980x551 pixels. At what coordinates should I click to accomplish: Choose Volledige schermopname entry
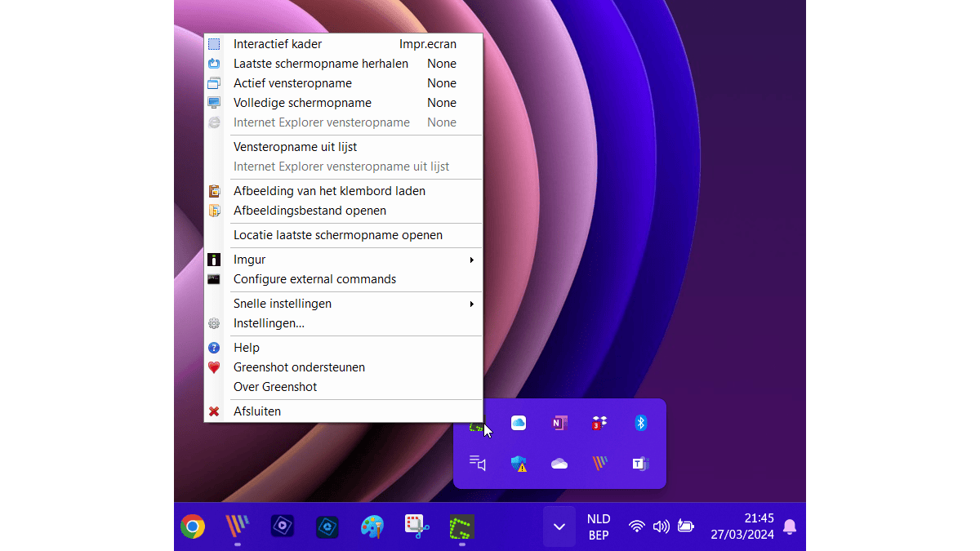(343, 103)
